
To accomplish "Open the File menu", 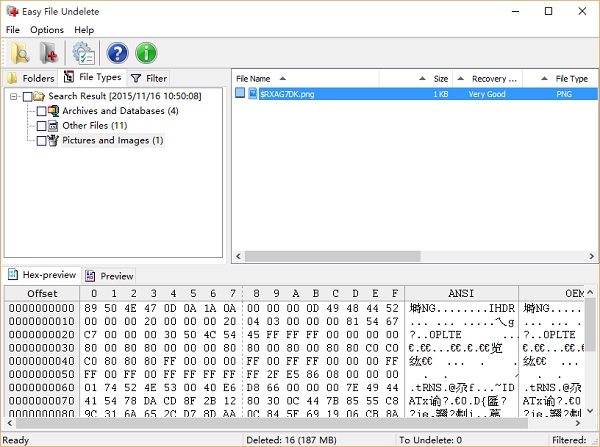I will (x=13, y=30).
